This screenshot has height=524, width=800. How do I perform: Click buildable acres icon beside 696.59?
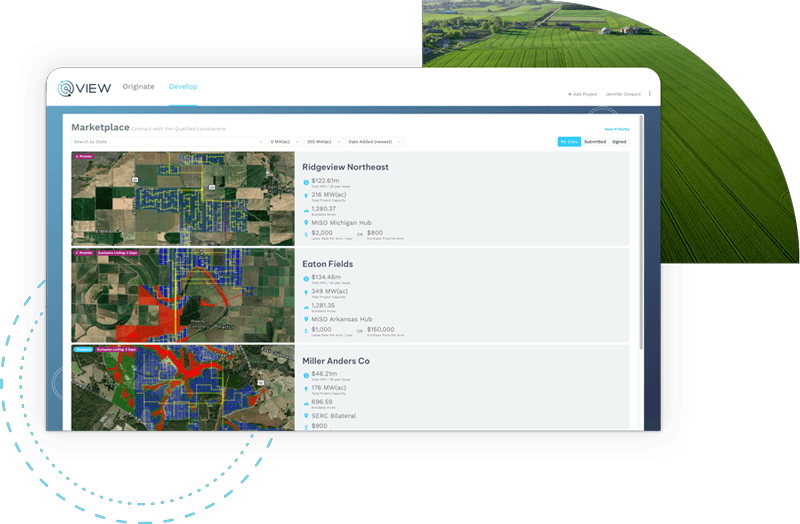[x=306, y=403]
